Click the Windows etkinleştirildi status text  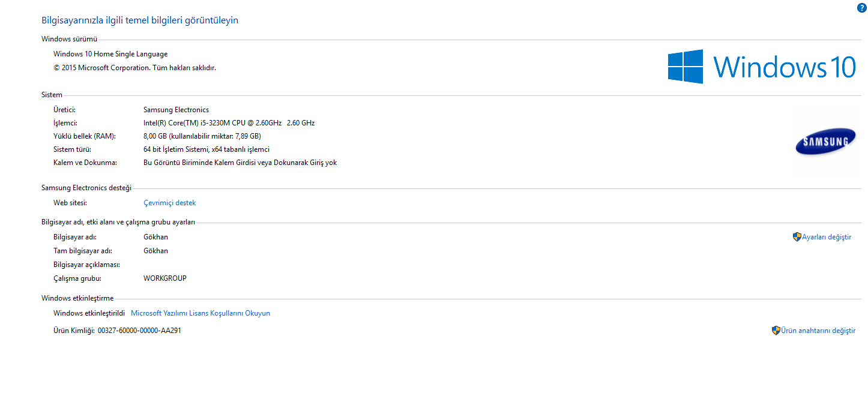pyautogui.click(x=89, y=313)
